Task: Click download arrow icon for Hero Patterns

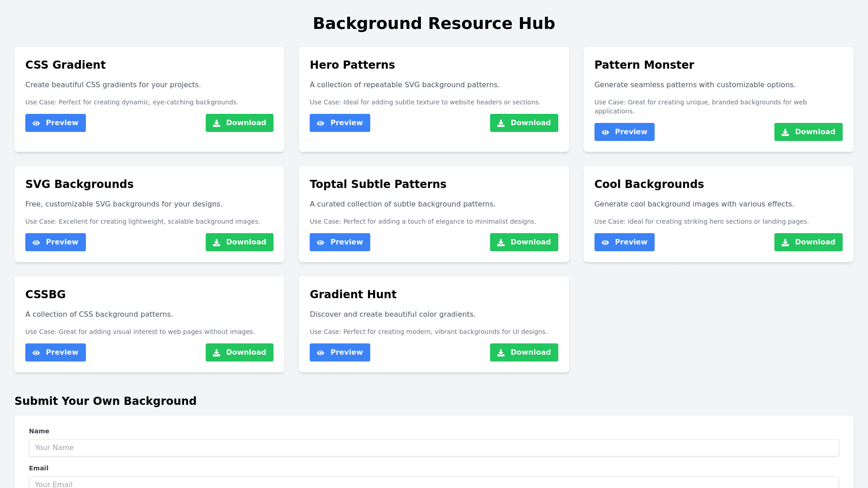Action: pos(501,123)
